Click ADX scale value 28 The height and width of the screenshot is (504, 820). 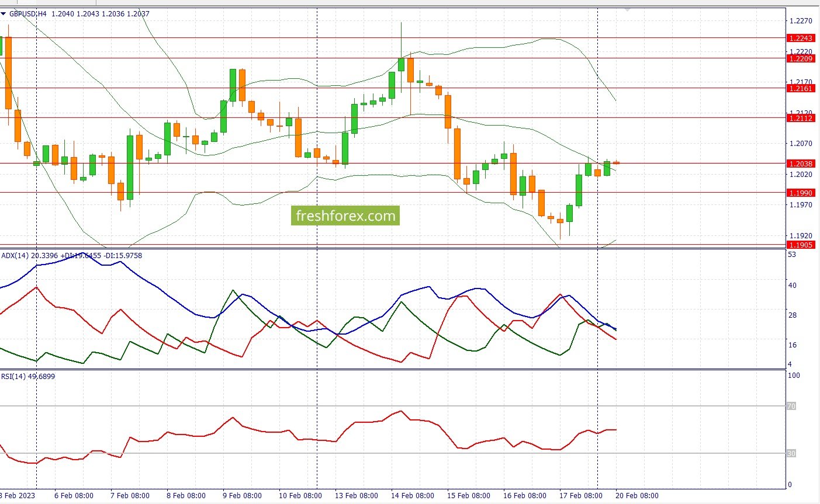tap(792, 315)
